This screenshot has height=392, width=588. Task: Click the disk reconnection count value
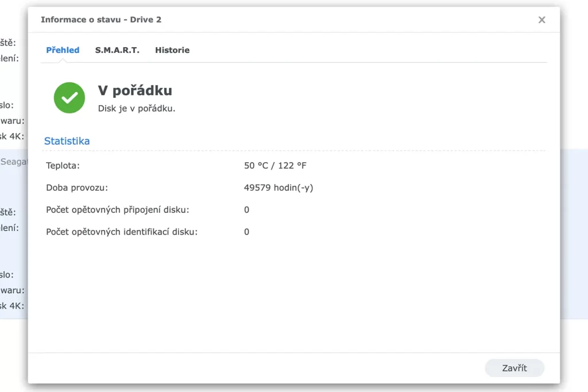pos(246,210)
